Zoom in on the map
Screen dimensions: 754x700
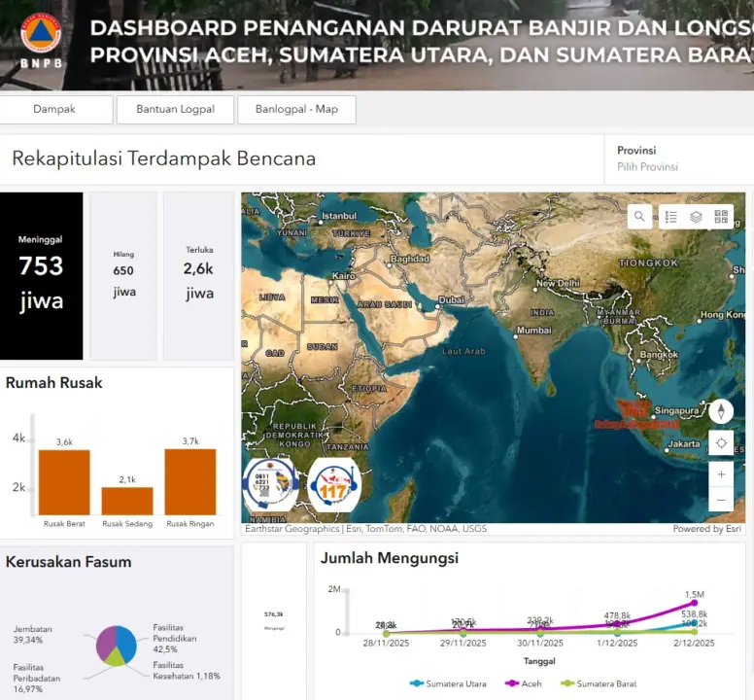[x=721, y=474]
